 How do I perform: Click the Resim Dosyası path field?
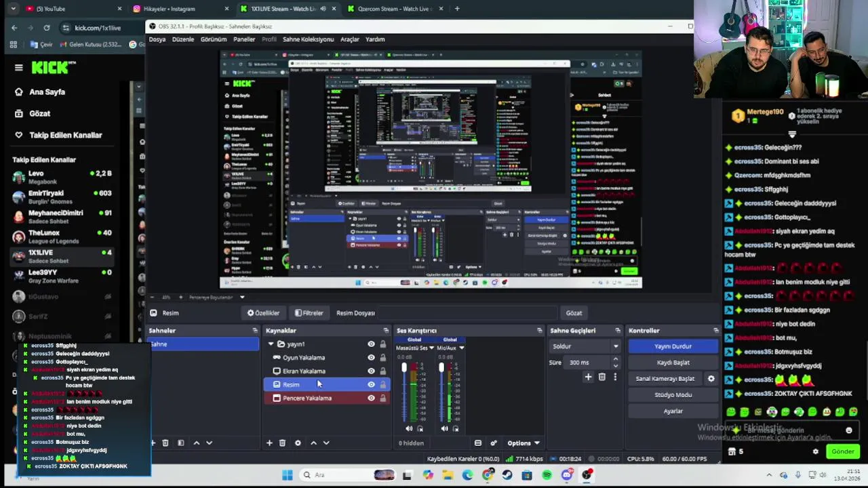(467, 313)
